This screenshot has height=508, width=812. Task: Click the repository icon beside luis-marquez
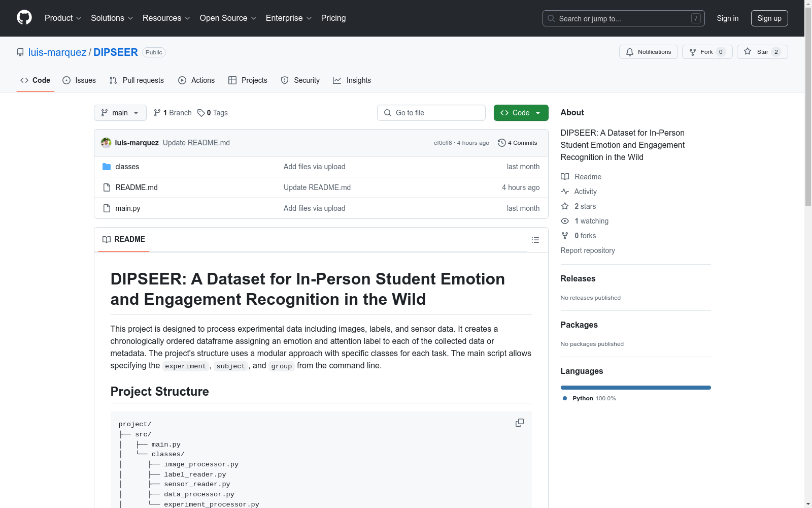(20, 52)
